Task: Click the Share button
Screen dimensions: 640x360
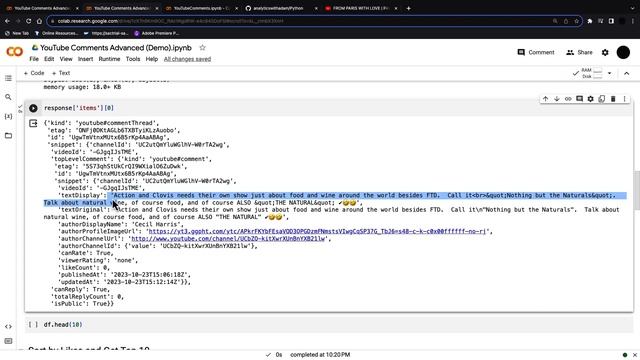Action: pos(579,52)
